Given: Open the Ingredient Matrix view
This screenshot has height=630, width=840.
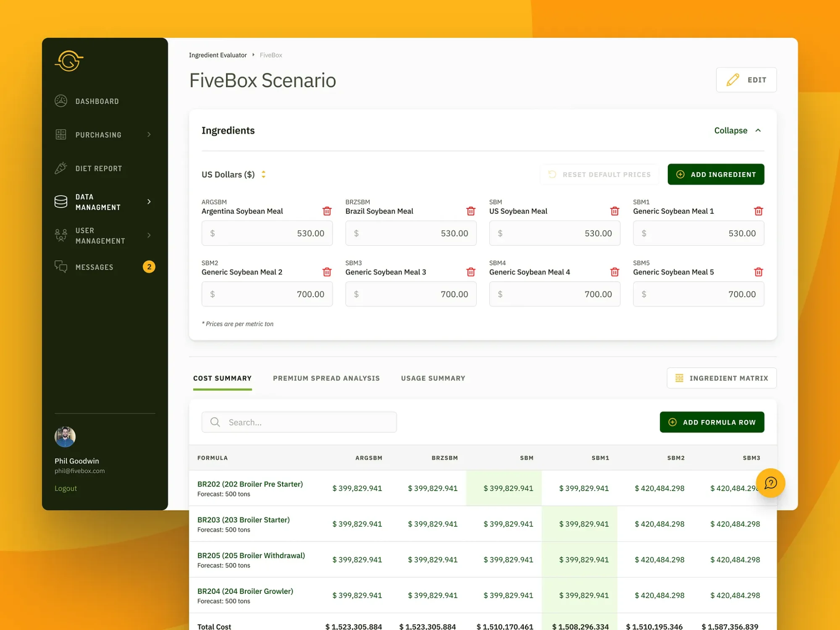Looking at the screenshot, I should click(x=722, y=378).
